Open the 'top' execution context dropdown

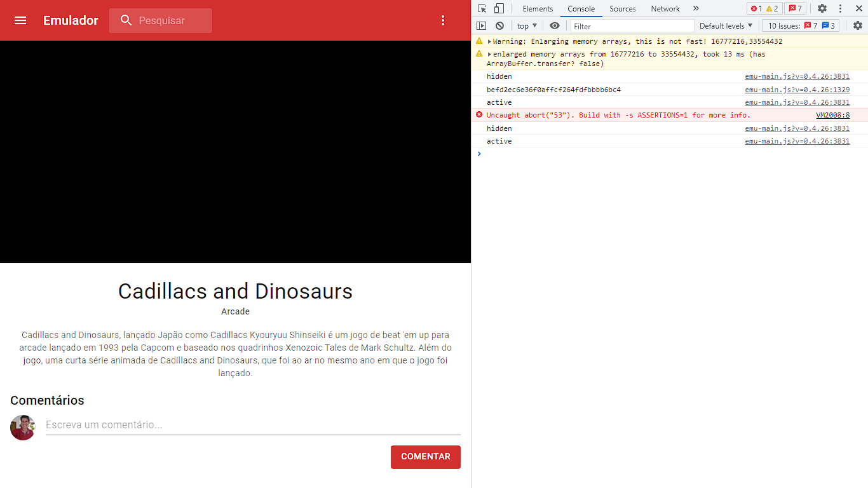(x=526, y=25)
